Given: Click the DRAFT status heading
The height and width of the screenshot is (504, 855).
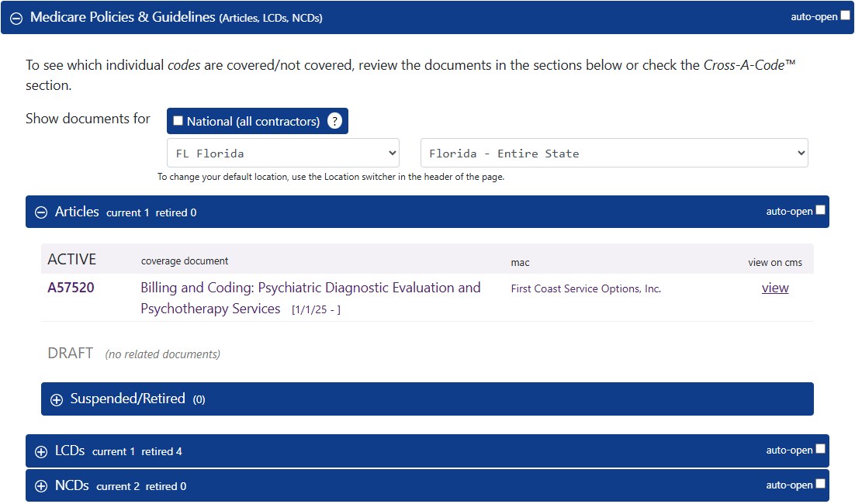Looking at the screenshot, I should [71, 353].
